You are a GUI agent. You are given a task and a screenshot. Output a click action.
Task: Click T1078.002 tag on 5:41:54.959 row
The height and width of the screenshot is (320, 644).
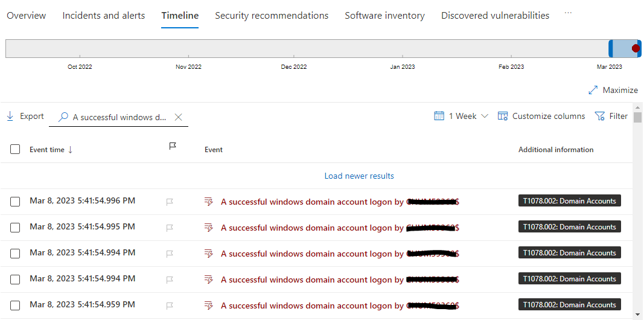(x=570, y=305)
